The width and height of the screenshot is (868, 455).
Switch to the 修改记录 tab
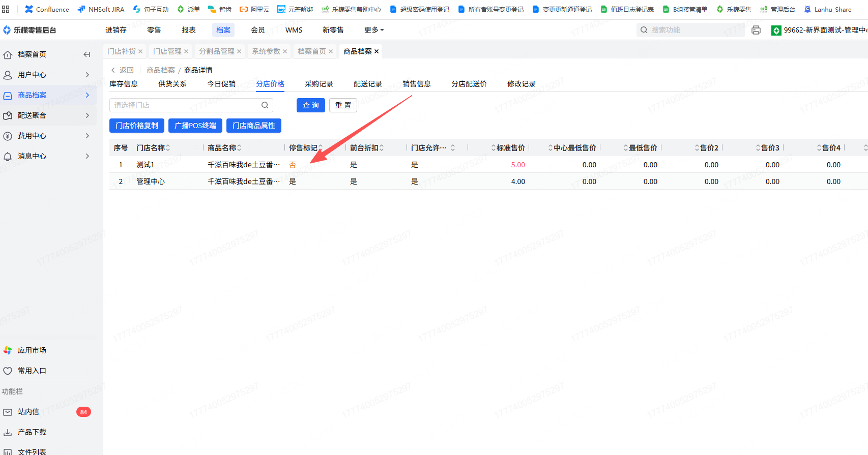point(522,84)
